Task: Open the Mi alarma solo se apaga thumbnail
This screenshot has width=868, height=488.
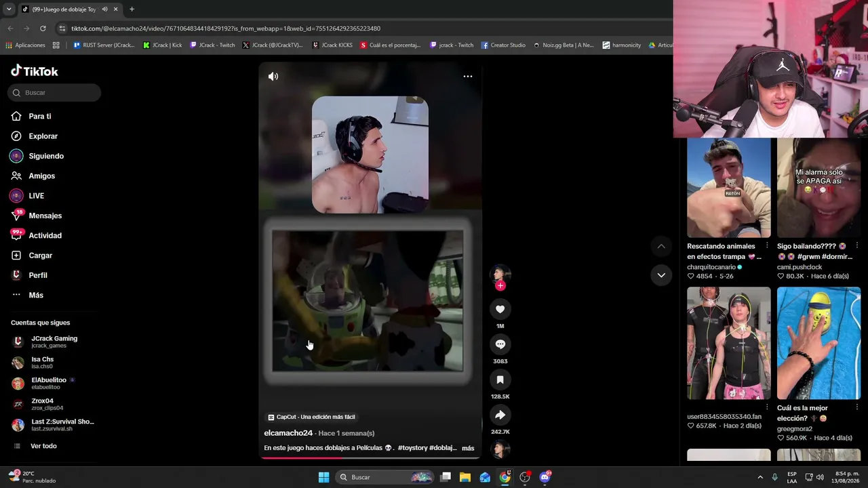Action: click(818, 188)
